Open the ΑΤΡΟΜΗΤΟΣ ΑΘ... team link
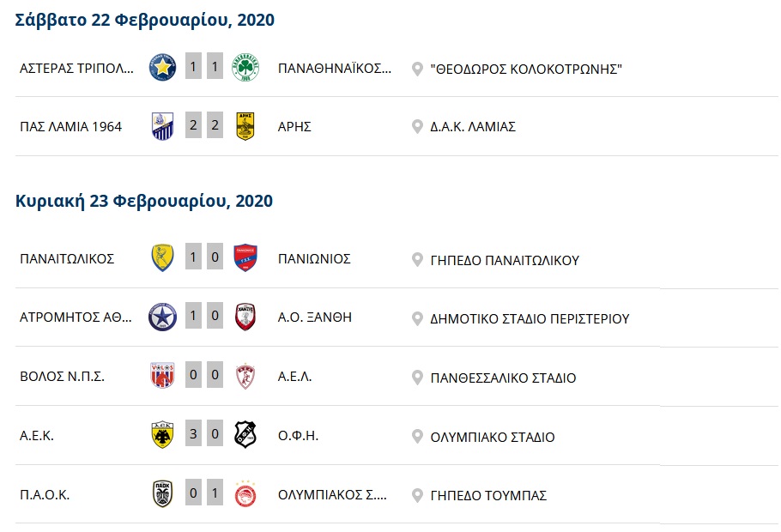The width and height of the screenshot is (781, 532). tap(77, 317)
